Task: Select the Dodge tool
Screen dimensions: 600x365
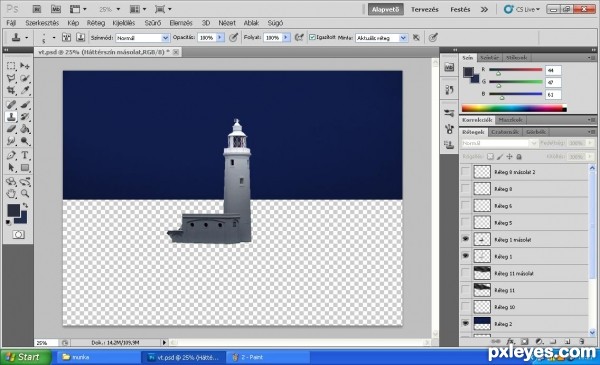Action: click(x=25, y=141)
